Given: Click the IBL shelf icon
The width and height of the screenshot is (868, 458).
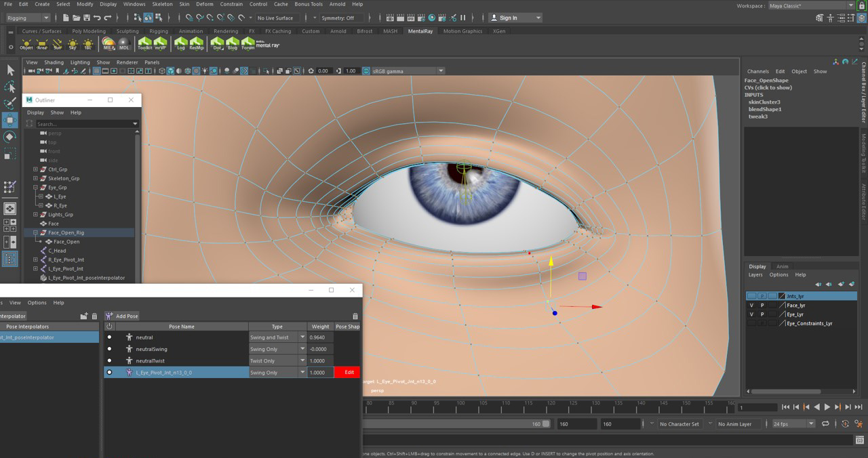Looking at the screenshot, I should coord(88,43).
